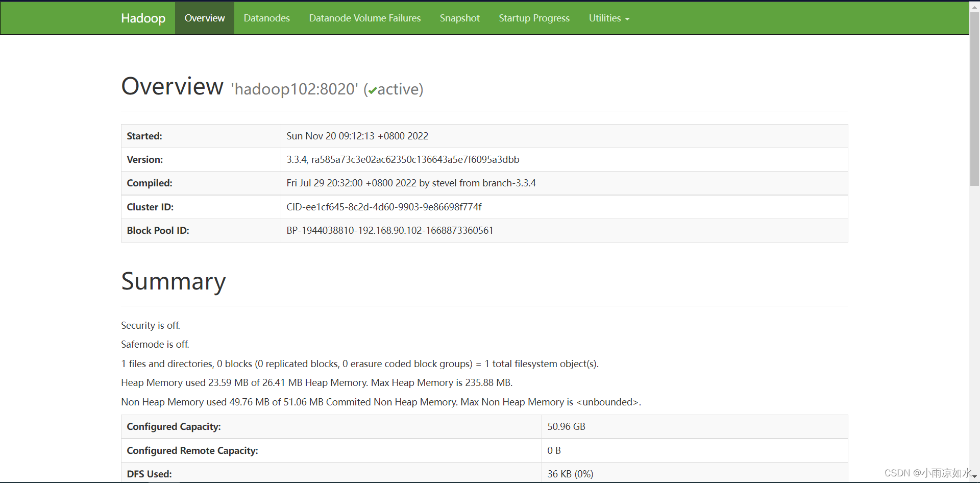Click the Configured Capacity: label

pos(174,427)
